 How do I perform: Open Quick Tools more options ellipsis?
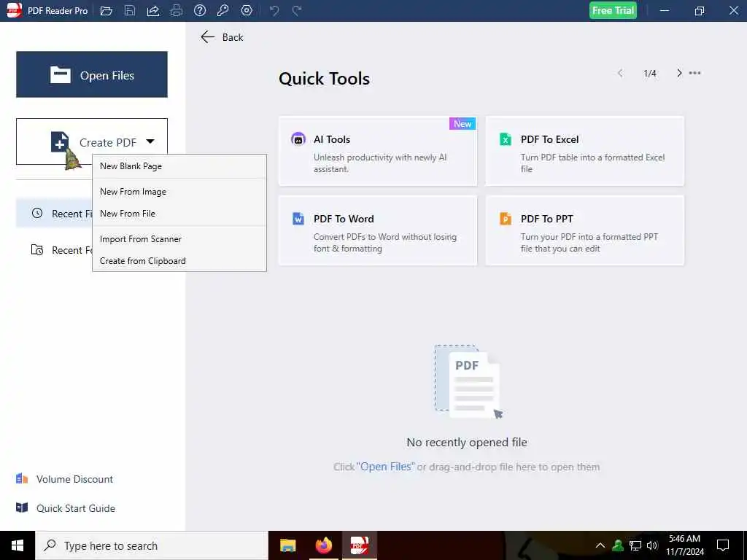click(695, 73)
